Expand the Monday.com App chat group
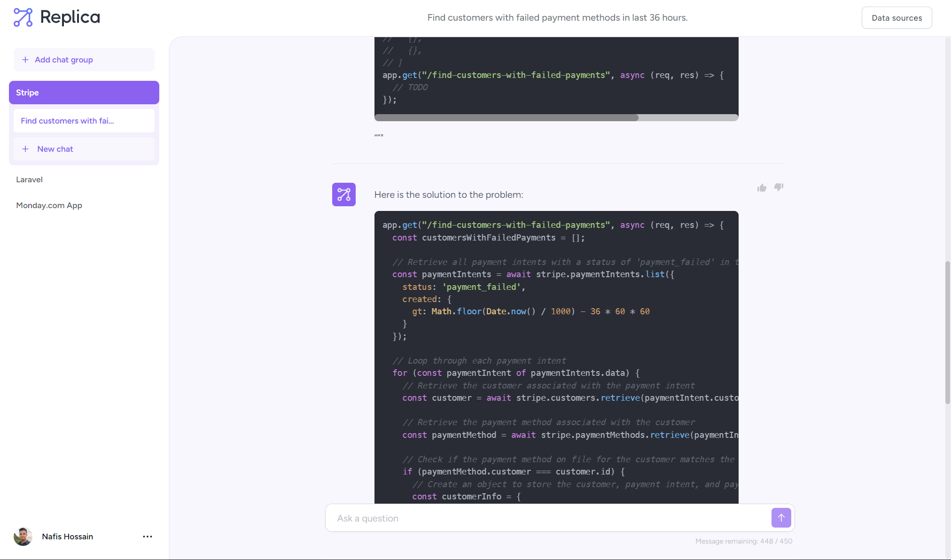This screenshot has height=560, width=951. pos(49,205)
